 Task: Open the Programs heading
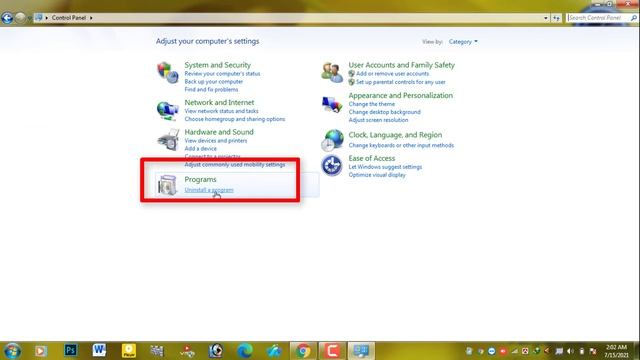200,179
